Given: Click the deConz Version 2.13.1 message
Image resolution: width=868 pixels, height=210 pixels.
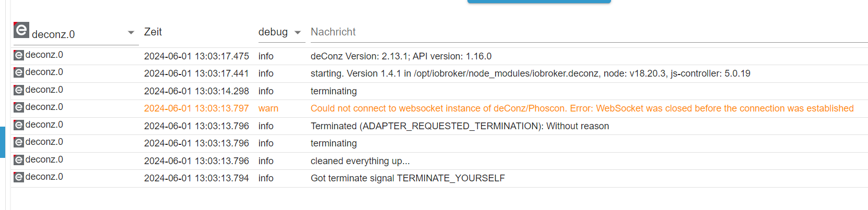Looking at the screenshot, I should [x=401, y=56].
